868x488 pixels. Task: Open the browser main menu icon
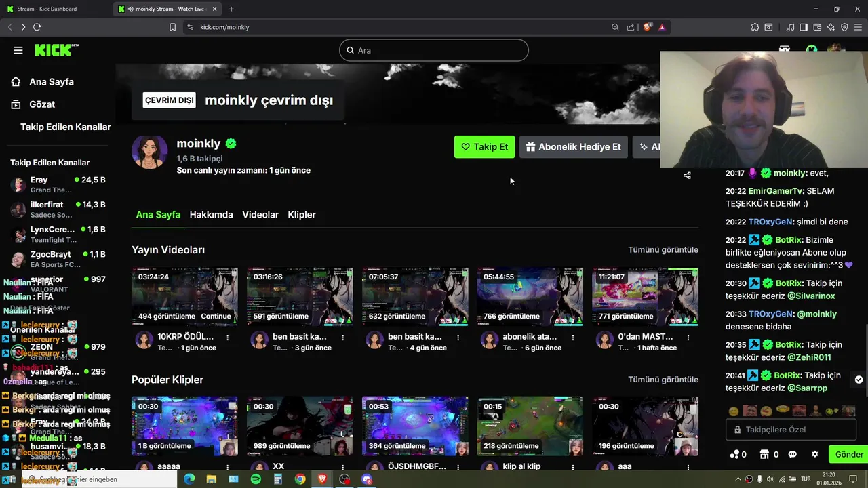point(859,27)
